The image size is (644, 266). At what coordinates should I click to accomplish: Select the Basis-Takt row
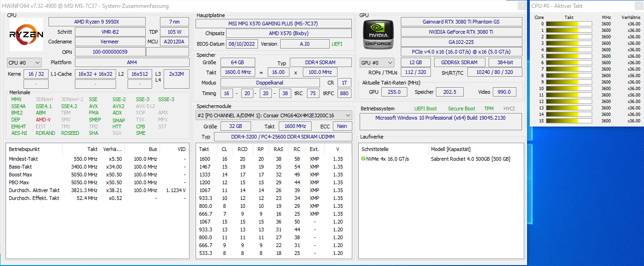click(x=98, y=167)
